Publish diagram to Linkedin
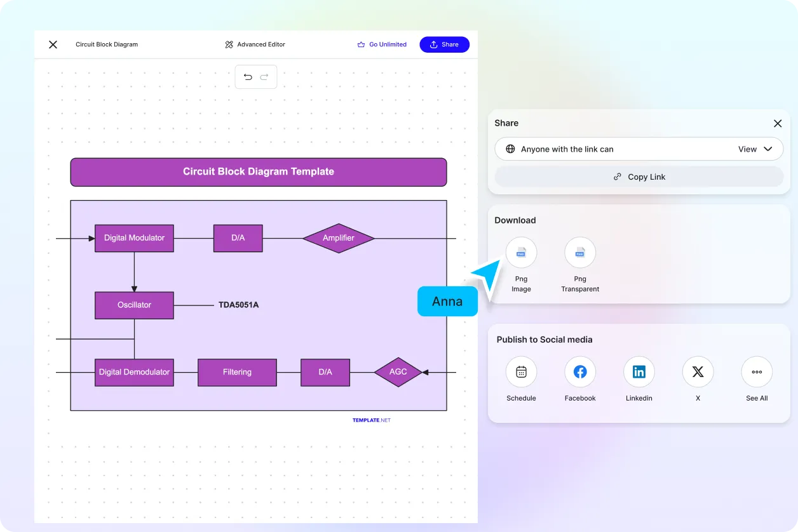The image size is (798, 532). point(639,372)
